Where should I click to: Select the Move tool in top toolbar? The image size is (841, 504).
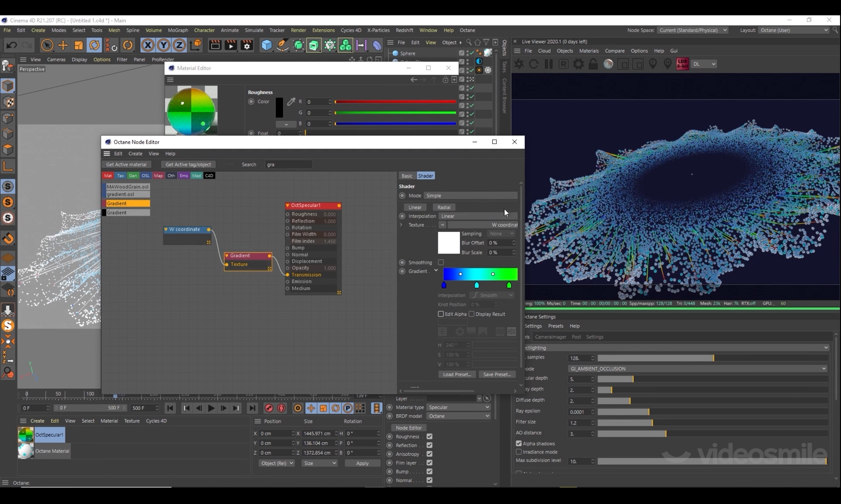63,45
